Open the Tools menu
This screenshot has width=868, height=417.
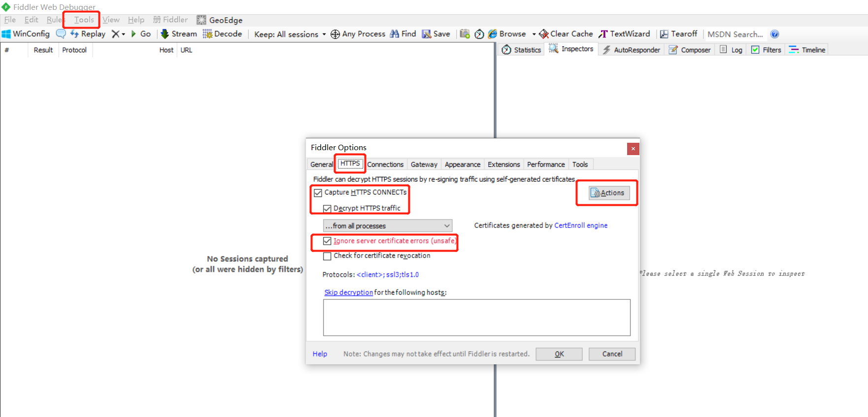[84, 20]
